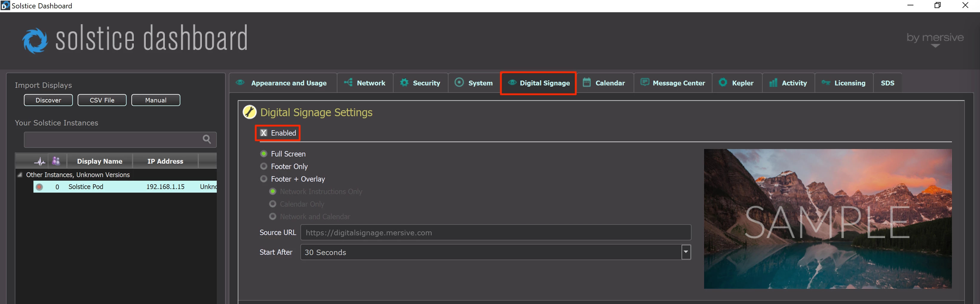Click the instance search input field
Image resolution: width=980 pixels, height=304 pixels.
point(120,140)
